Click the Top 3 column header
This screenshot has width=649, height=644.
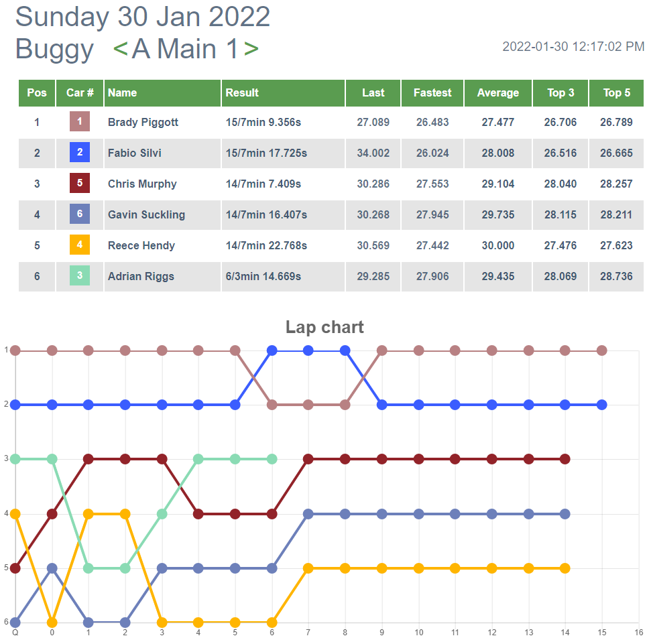tap(560, 93)
